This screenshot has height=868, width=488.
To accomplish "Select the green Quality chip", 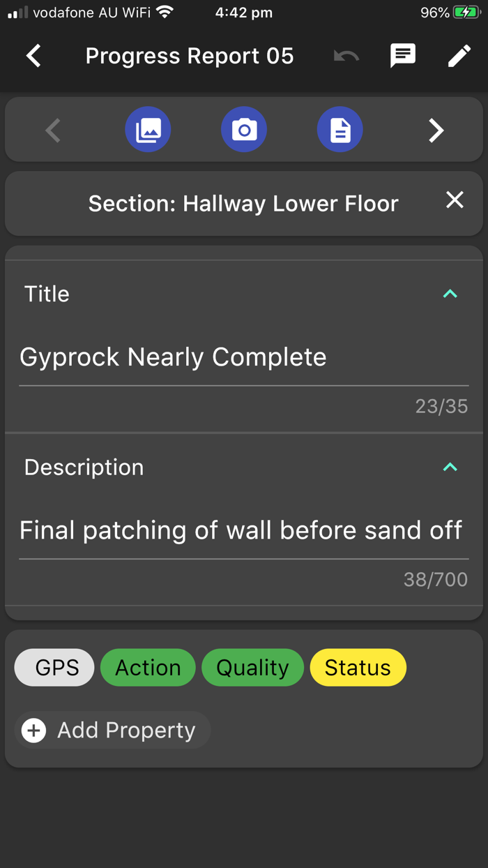I will [x=252, y=668].
